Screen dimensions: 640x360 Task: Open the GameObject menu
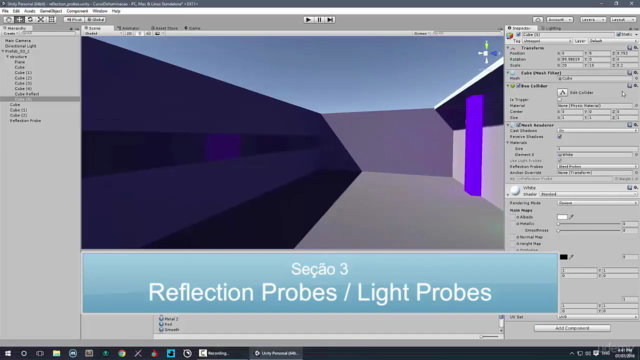(51, 11)
